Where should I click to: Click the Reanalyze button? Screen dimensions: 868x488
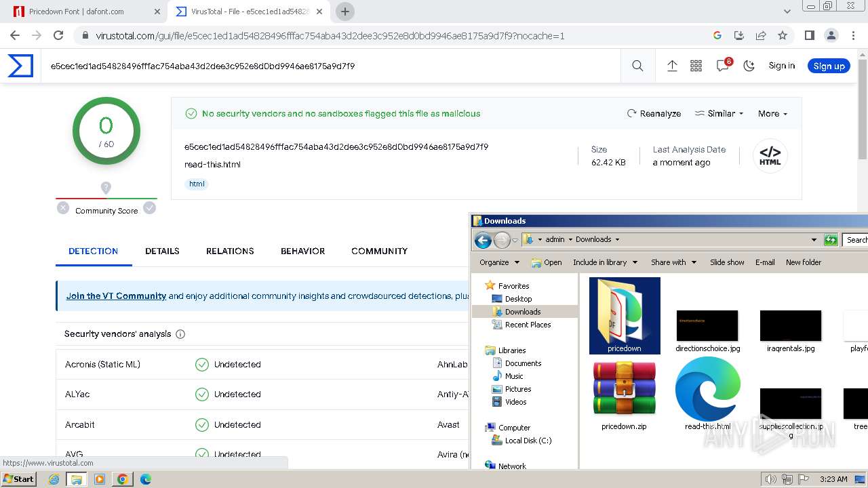654,113
